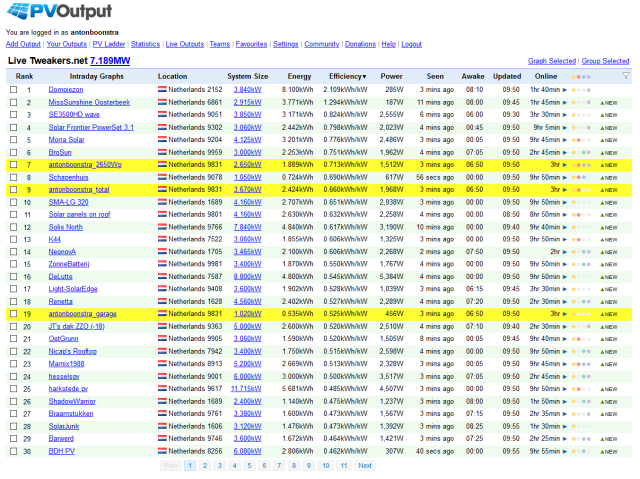Screen dimensions: 640x479
Task: Sort by the Power column header
Action: (391, 76)
